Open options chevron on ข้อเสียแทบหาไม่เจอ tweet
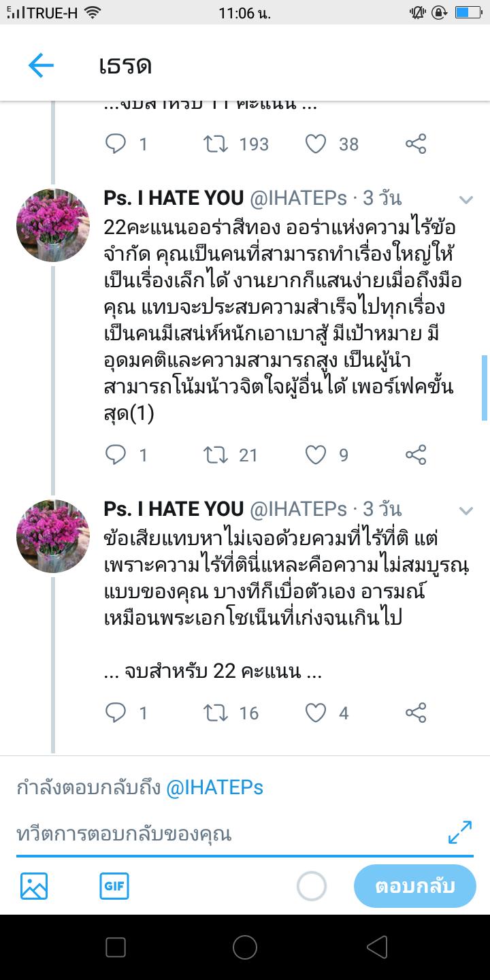490x980 pixels. pyautogui.click(x=466, y=510)
